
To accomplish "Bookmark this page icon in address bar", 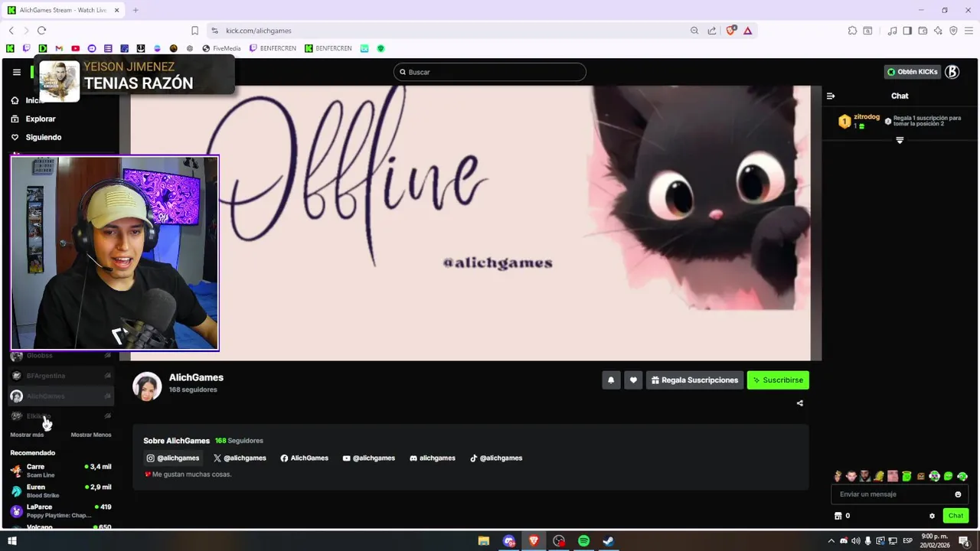I will (x=194, y=31).
